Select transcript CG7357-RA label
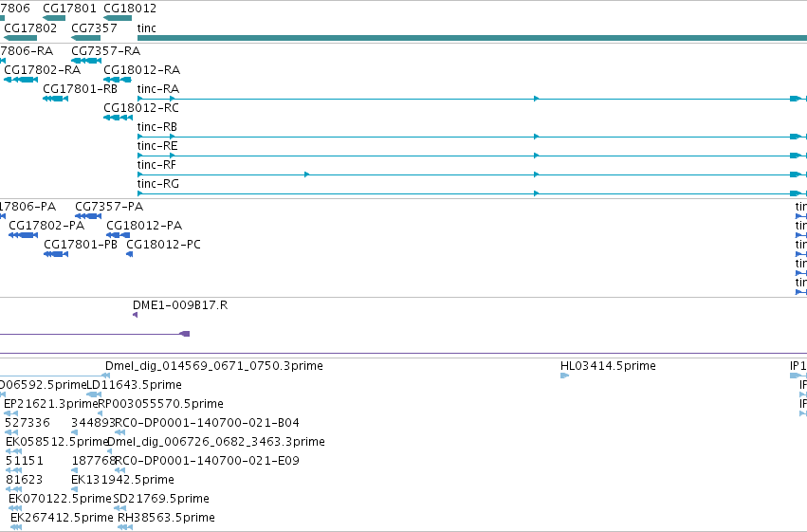The height and width of the screenshot is (532, 807). coord(105,51)
